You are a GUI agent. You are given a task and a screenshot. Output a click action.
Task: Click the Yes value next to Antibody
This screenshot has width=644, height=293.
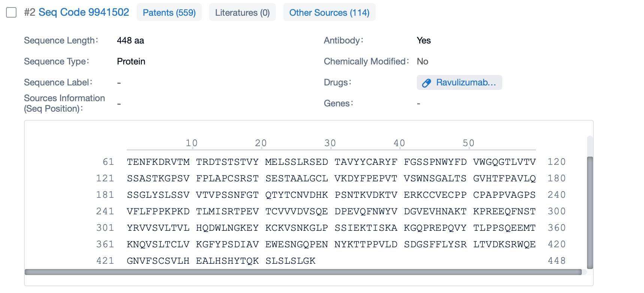point(424,40)
